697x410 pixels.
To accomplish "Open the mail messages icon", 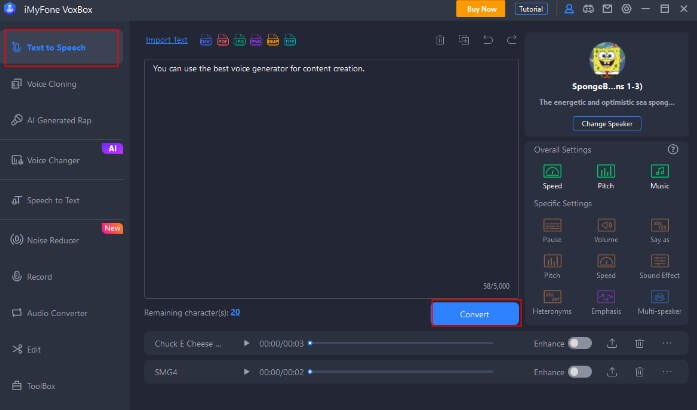I will (x=607, y=9).
